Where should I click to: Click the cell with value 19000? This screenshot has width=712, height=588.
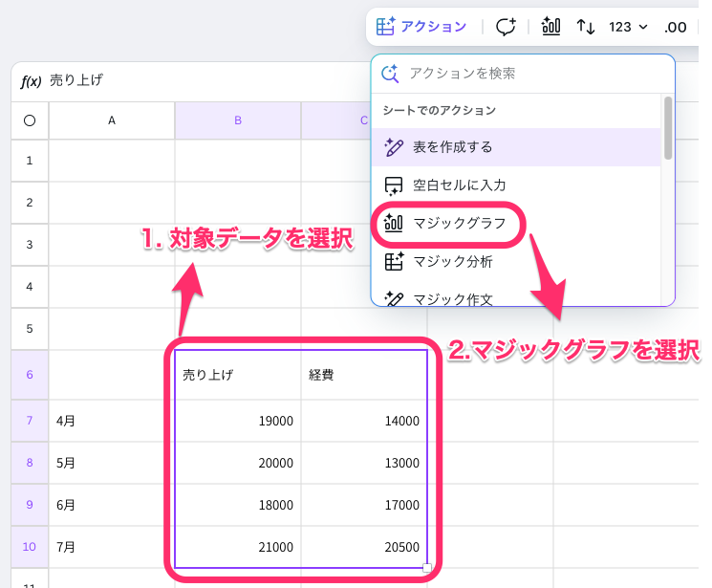click(x=238, y=421)
